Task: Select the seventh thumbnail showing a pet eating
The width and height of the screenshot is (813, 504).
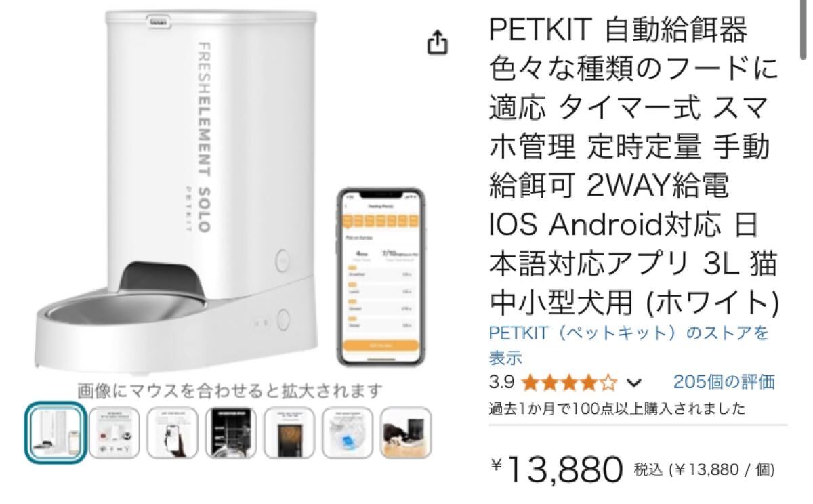Action: tap(406, 432)
